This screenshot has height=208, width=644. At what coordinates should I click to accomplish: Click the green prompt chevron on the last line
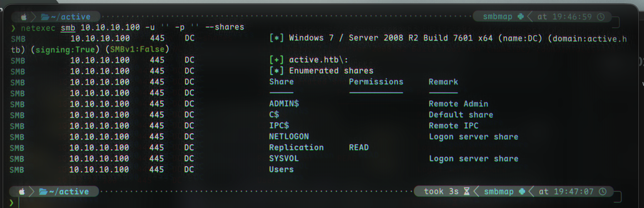[12, 203]
